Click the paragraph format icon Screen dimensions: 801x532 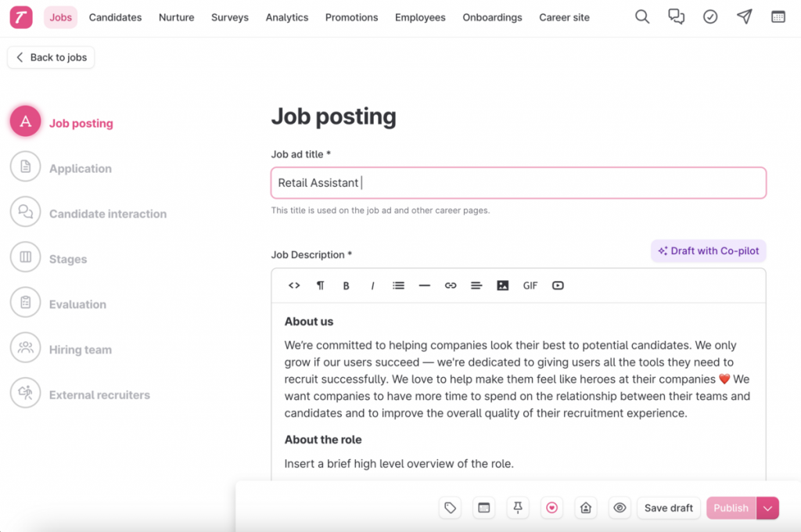(320, 286)
